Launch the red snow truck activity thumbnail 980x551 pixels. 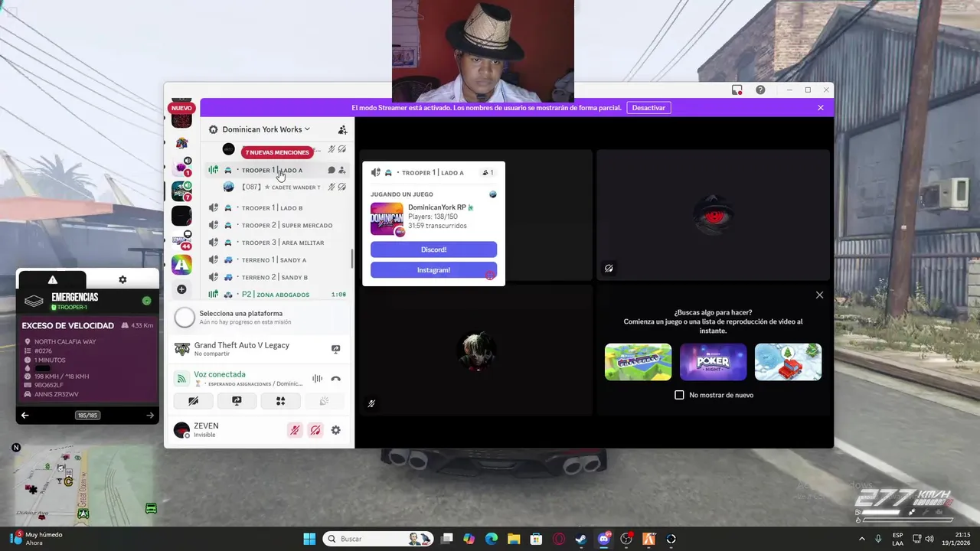coord(788,362)
